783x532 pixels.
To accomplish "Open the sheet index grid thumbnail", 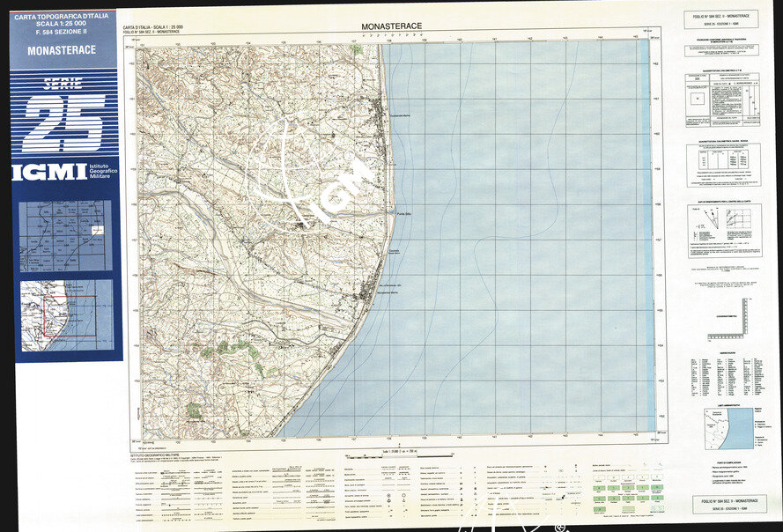I will click(x=66, y=234).
